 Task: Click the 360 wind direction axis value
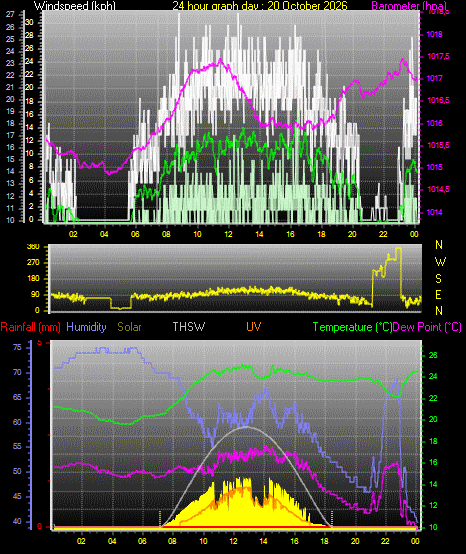(x=34, y=247)
